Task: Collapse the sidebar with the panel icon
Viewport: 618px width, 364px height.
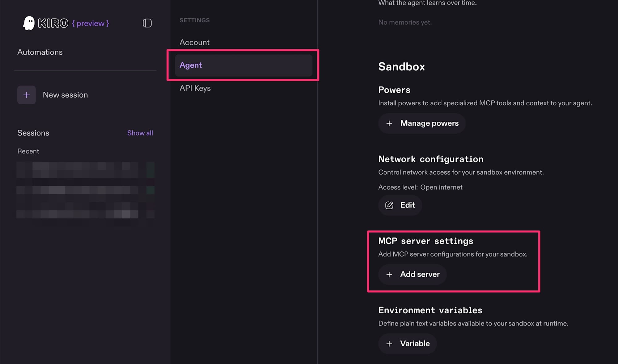Action: pyautogui.click(x=147, y=23)
